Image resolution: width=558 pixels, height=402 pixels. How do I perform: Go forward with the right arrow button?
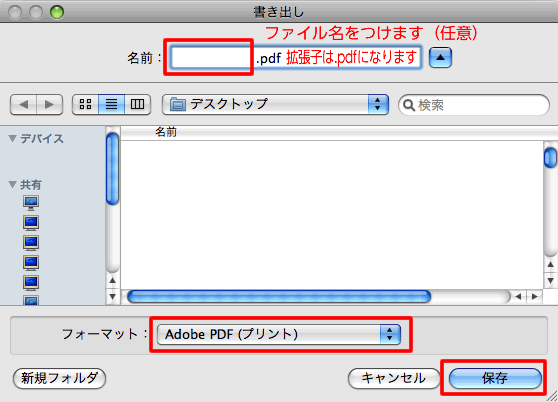tap(50, 105)
